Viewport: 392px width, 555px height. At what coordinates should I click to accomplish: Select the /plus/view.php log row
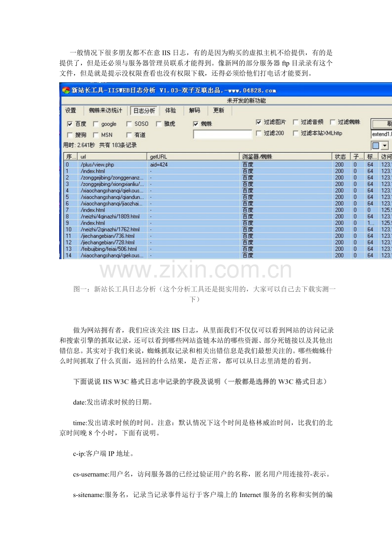point(97,165)
